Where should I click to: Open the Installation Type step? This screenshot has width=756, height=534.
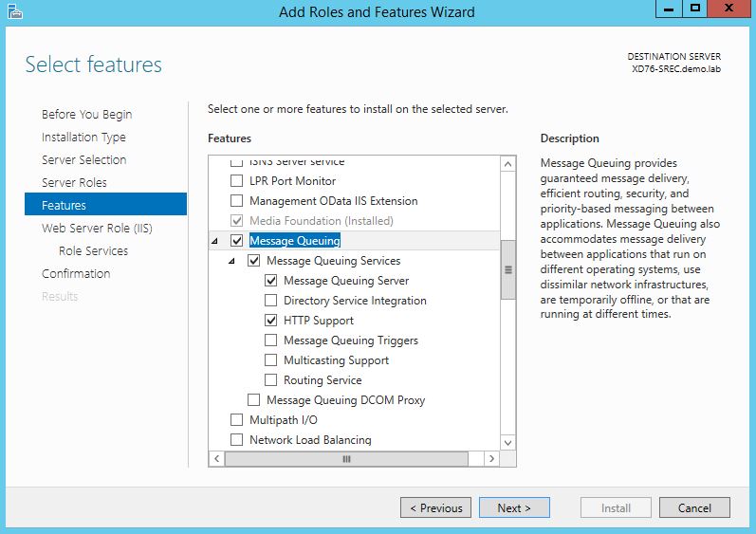pos(83,137)
